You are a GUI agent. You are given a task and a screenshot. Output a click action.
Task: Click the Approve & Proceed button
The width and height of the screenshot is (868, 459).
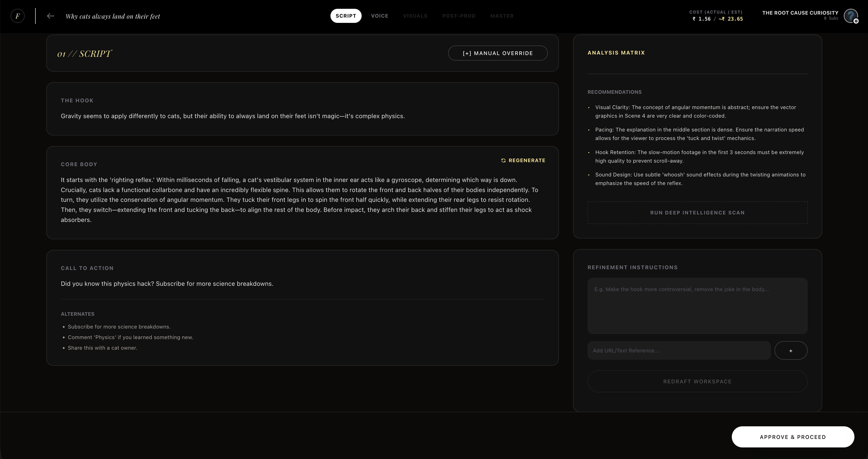point(793,437)
